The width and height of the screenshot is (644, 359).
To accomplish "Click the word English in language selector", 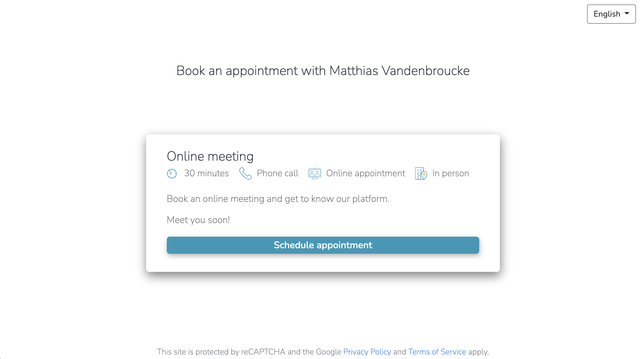I will [x=607, y=14].
